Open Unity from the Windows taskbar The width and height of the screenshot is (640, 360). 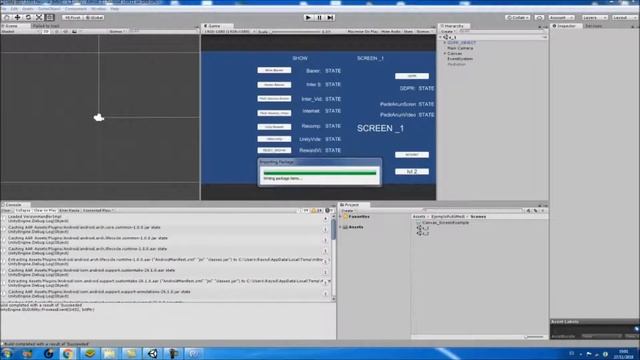pyautogui.click(x=153, y=353)
